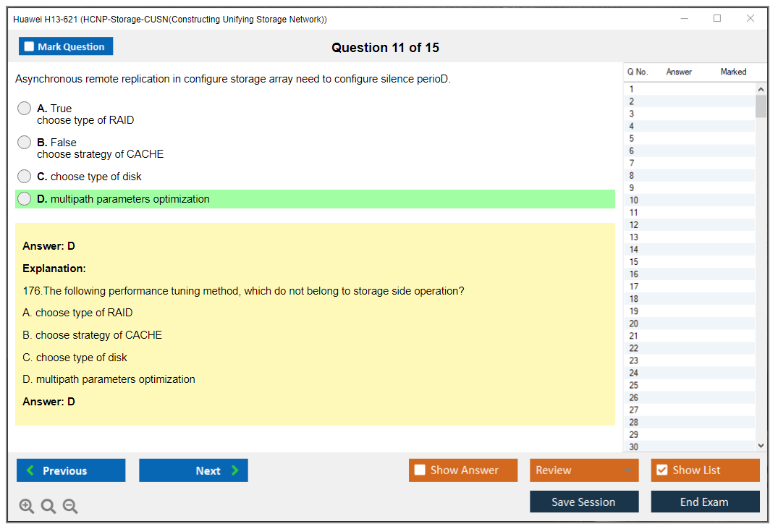Expand the Review dropdown menu
The height and width of the screenshot is (532, 778).
tap(627, 470)
